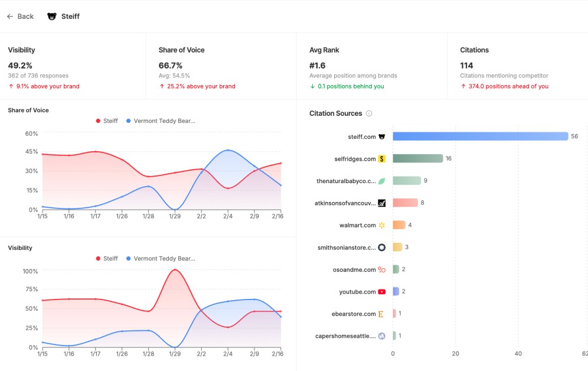
Task: Click the steiff.com bear favicon
Action: tap(382, 137)
